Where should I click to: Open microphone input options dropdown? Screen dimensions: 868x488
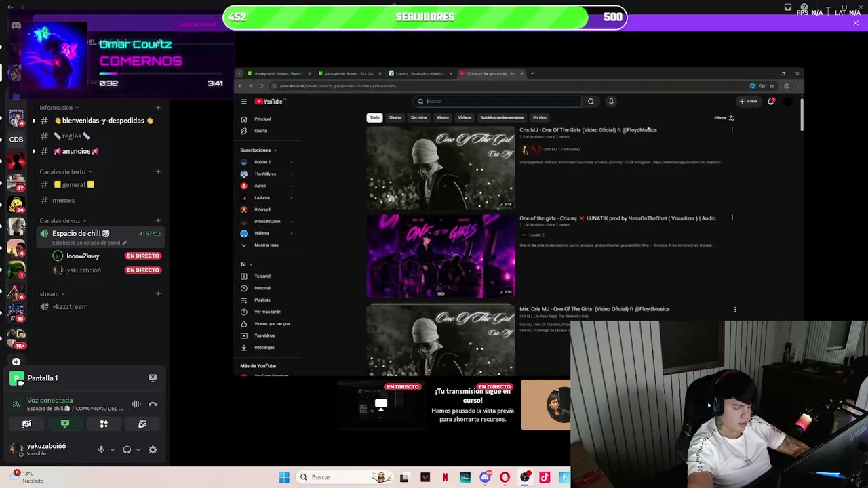coord(113,449)
